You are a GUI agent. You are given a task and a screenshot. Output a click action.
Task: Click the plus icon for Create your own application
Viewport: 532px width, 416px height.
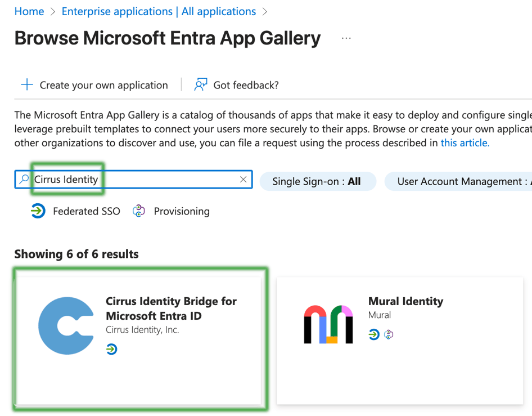[26, 85]
